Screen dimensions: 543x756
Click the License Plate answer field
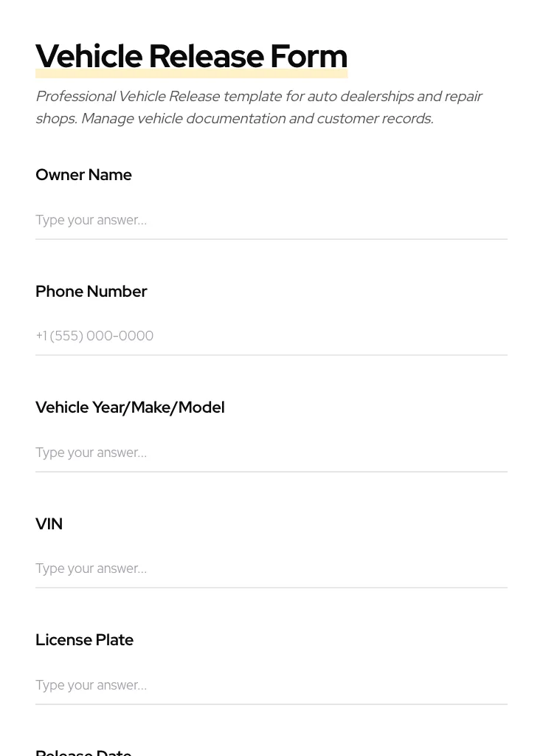pos(271,685)
